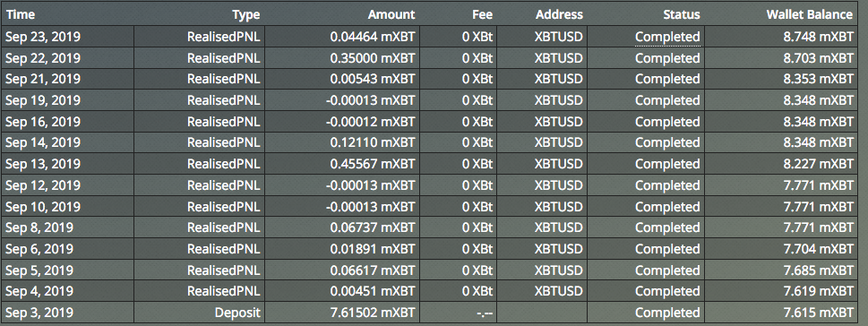Viewport: 868px width, 326px height.
Task: Click the Fee column header
Action: [482, 15]
